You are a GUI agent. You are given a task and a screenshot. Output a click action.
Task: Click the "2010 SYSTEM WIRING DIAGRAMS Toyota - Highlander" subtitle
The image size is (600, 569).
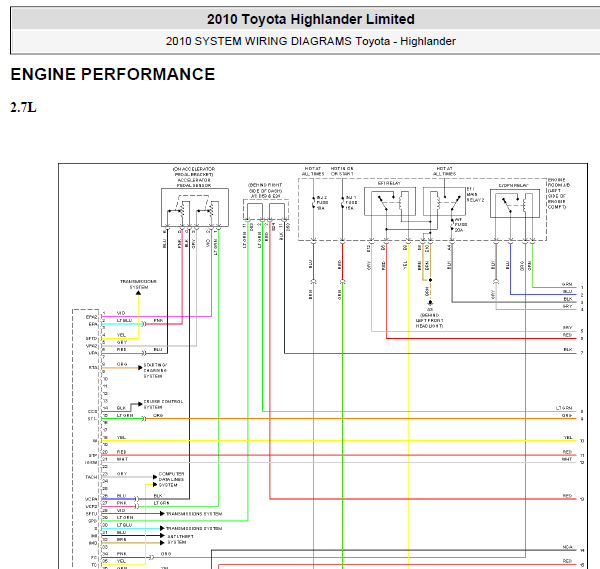pyautogui.click(x=311, y=41)
